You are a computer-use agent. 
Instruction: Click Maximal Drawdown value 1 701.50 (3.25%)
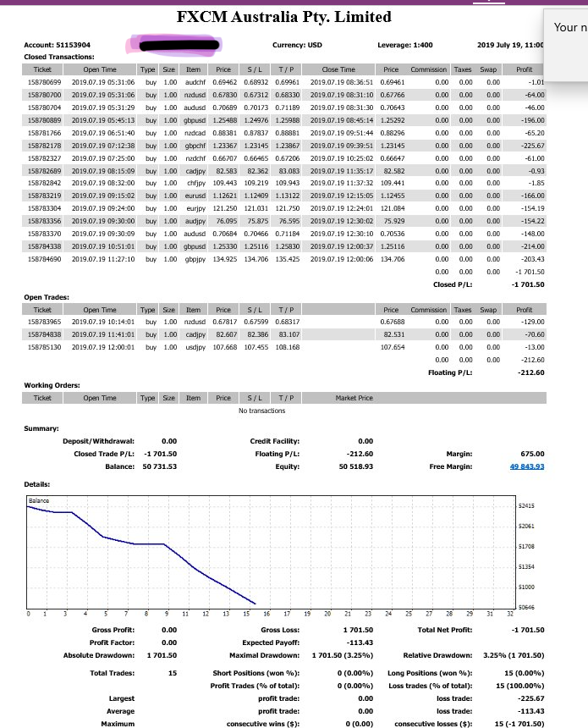tap(343, 655)
